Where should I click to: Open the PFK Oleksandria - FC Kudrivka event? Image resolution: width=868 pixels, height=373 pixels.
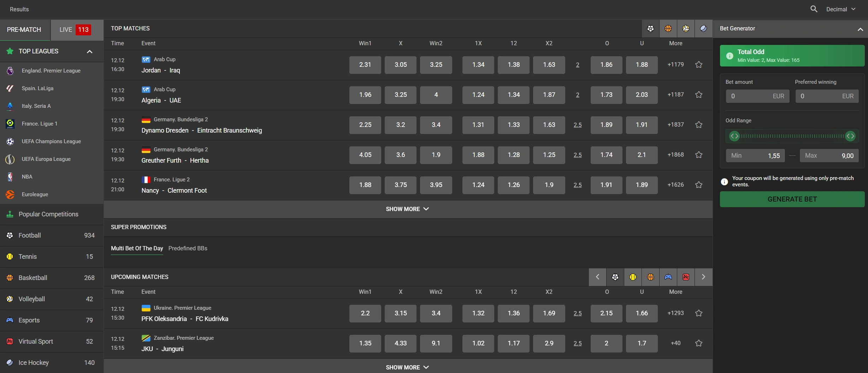click(185, 319)
